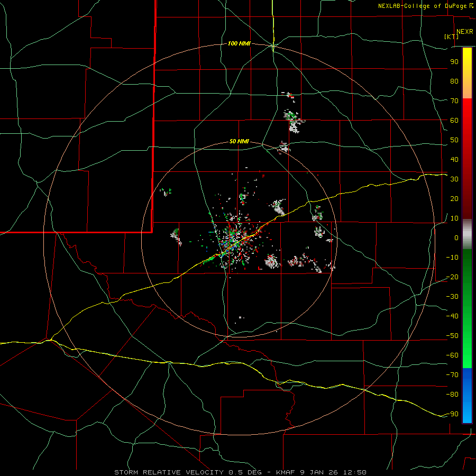Click the 60 value on the velocity scale
The image size is (476, 476).
tap(454, 120)
